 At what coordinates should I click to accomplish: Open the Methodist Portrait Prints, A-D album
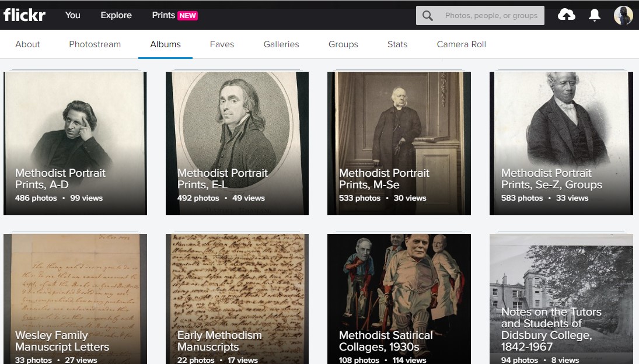75,143
